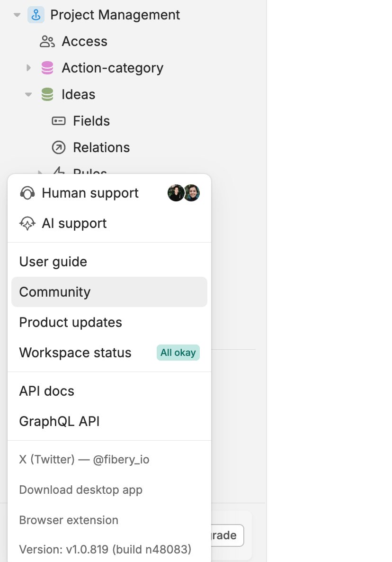Image resolution: width=392 pixels, height=562 pixels.
Task: Open Product updates menu entry
Action: (x=71, y=322)
